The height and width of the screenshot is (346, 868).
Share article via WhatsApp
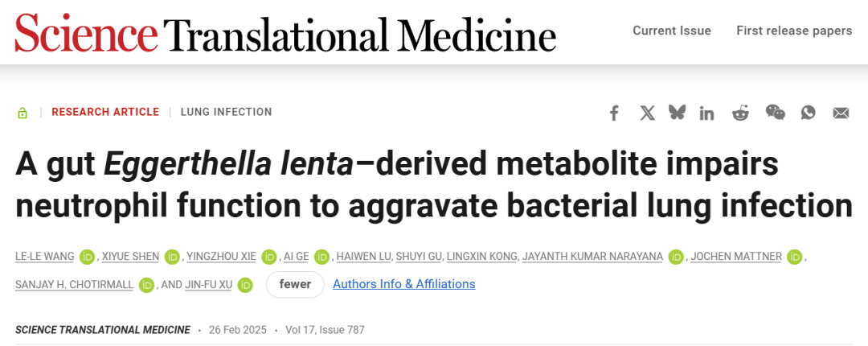(808, 113)
